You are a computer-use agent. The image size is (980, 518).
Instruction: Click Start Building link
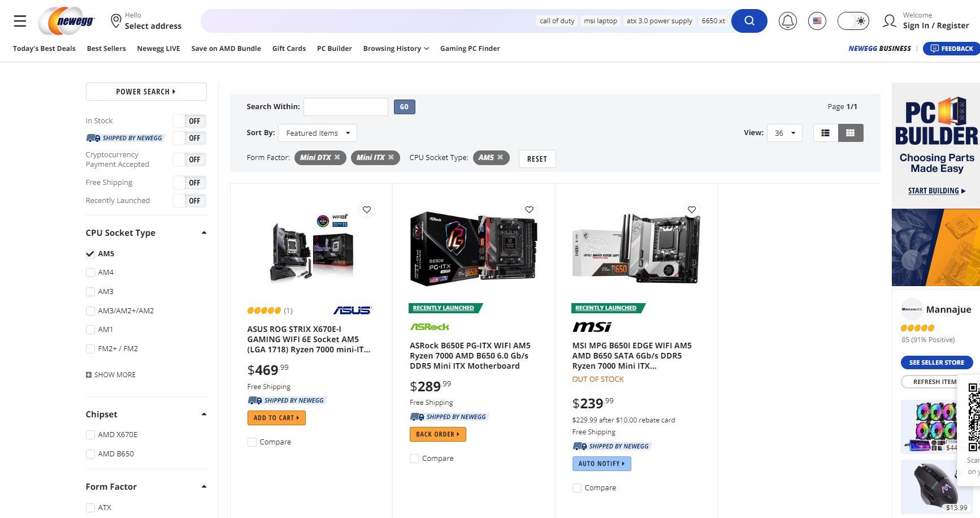(x=936, y=191)
